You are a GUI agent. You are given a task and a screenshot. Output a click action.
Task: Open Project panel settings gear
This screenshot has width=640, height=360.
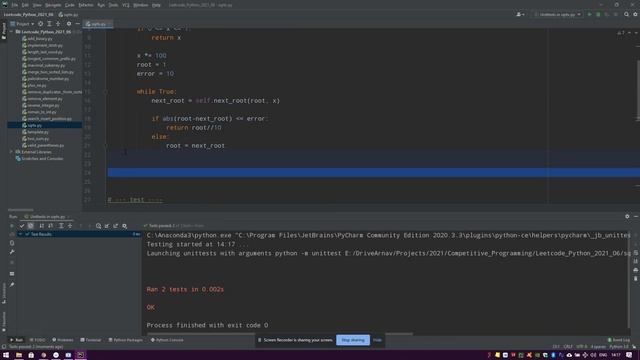69,24
